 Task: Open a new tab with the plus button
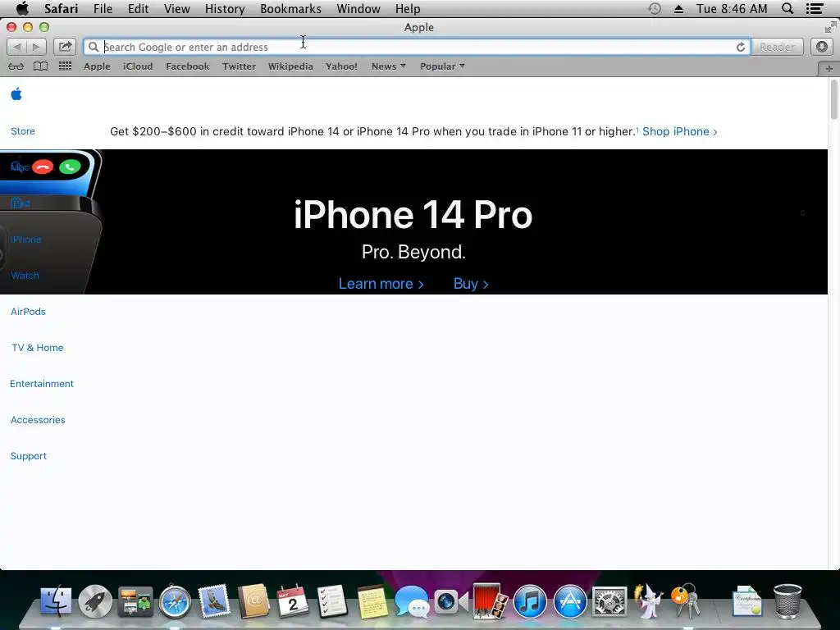[x=829, y=69]
